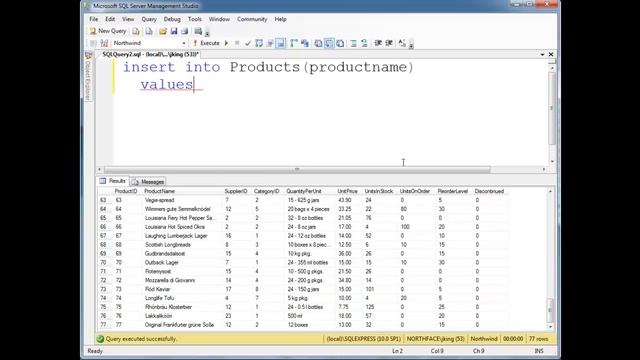
Task: Switch to Results to File
Action: pyautogui.click(x=340, y=43)
